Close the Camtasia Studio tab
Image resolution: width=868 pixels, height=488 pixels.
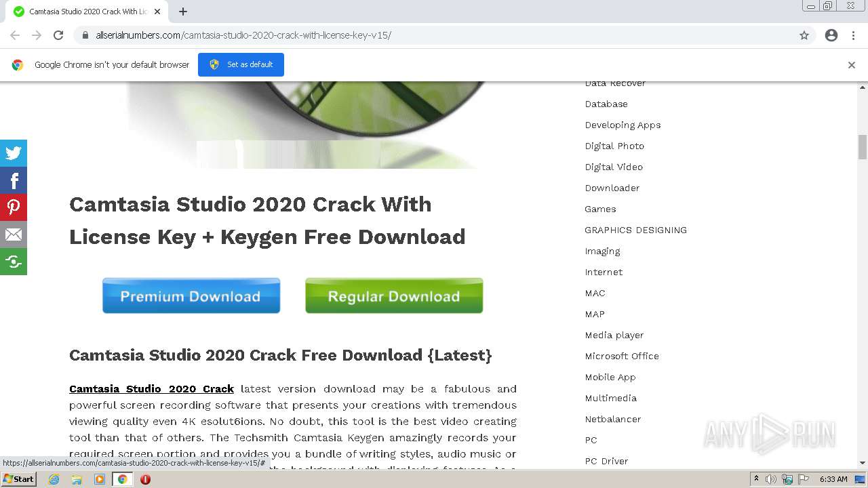157,12
